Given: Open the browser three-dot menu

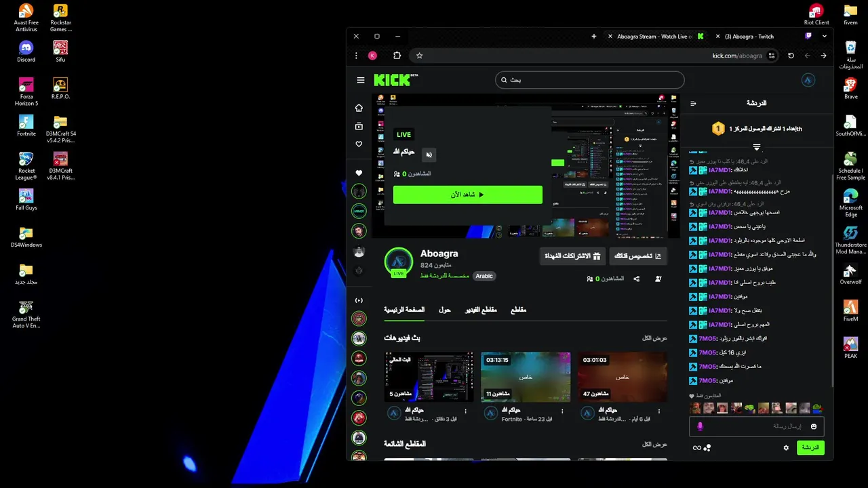Looking at the screenshot, I should 356,56.
